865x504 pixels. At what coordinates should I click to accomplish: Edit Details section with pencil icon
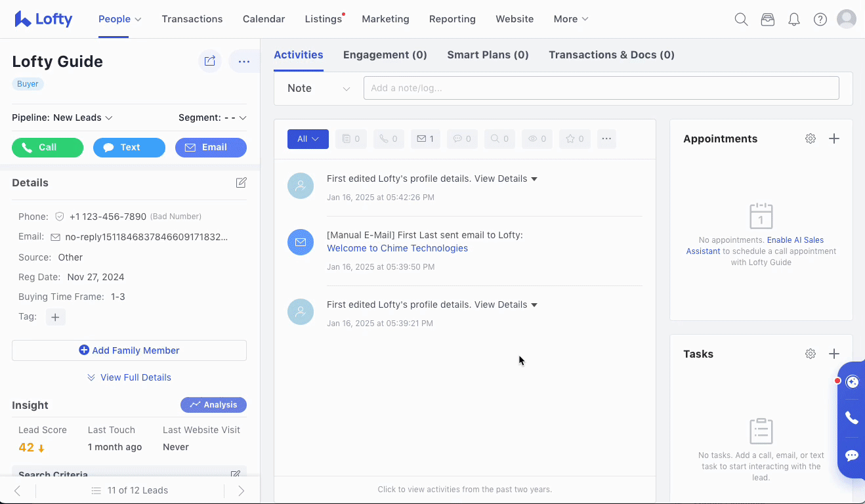pyautogui.click(x=242, y=182)
